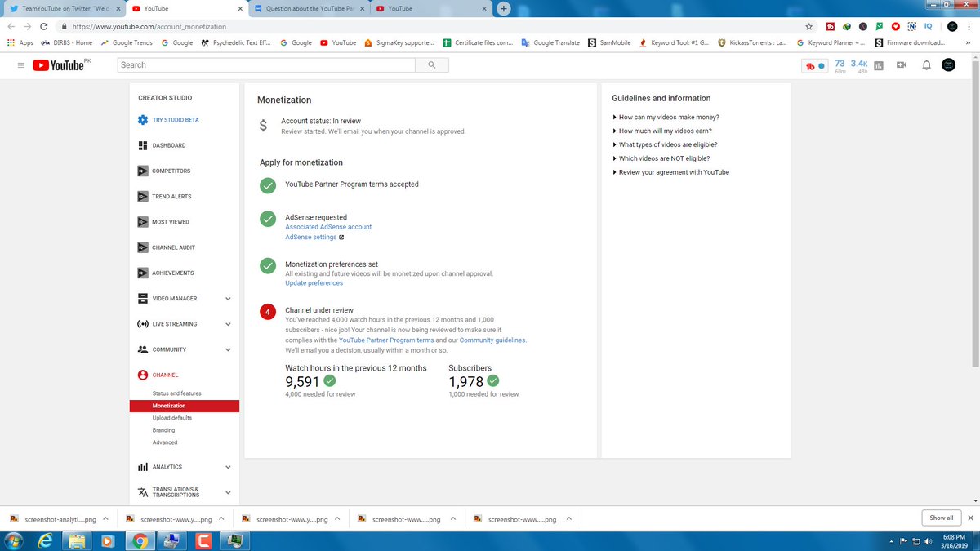Image resolution: width=980 pixels, height=551 pixels.
Task: Open the YouTube hamburger guide menu
Action: click(21, 65)
